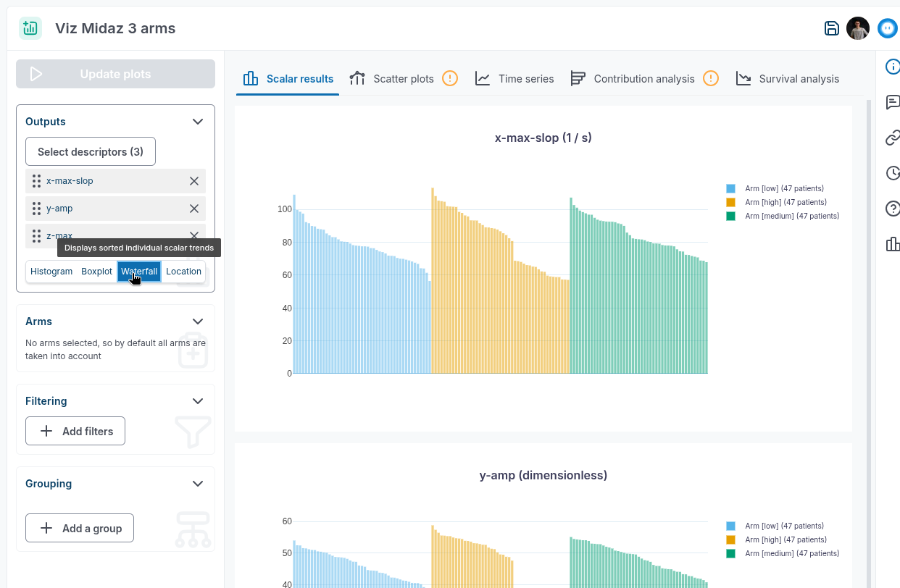The width and height of the screenshot is (900, 588).
Task: Open the help question mark icon
Action: (893, 209)
